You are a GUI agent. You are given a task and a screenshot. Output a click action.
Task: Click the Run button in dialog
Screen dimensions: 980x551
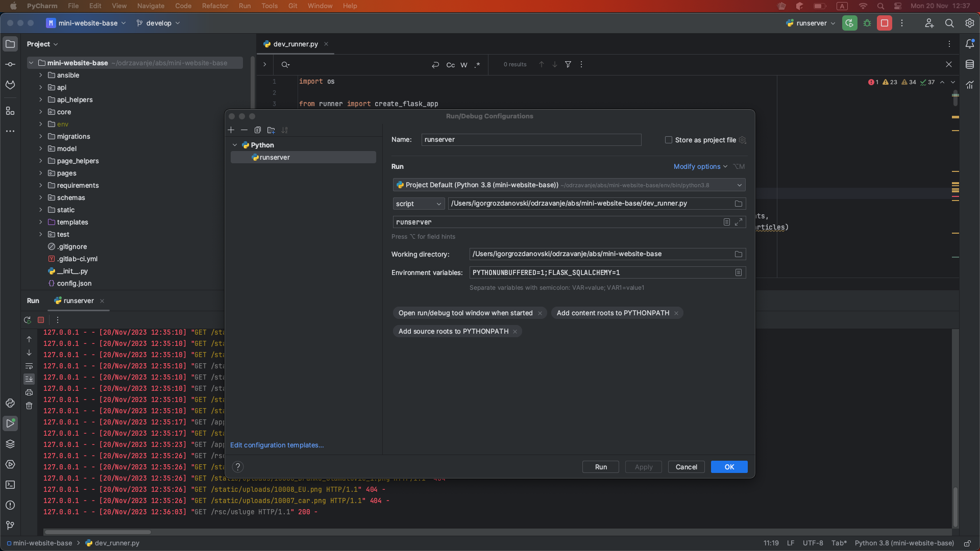(x=601, y=467)
